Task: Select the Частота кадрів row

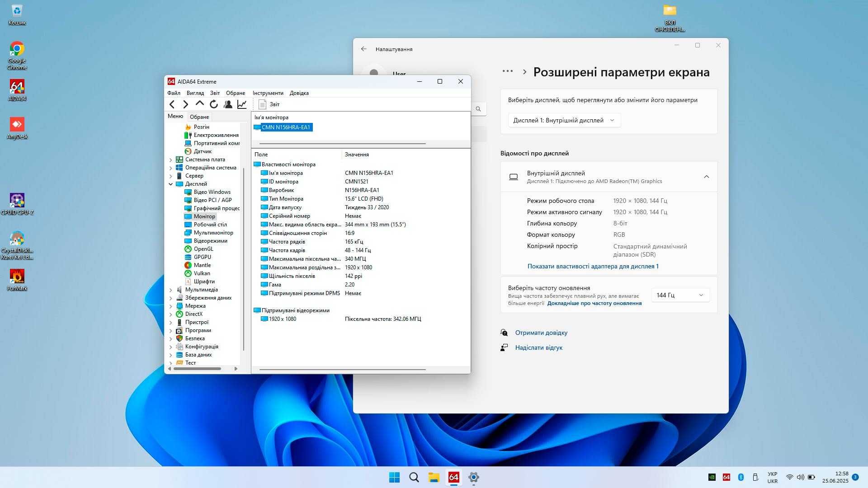Action: tap(361, 250)
